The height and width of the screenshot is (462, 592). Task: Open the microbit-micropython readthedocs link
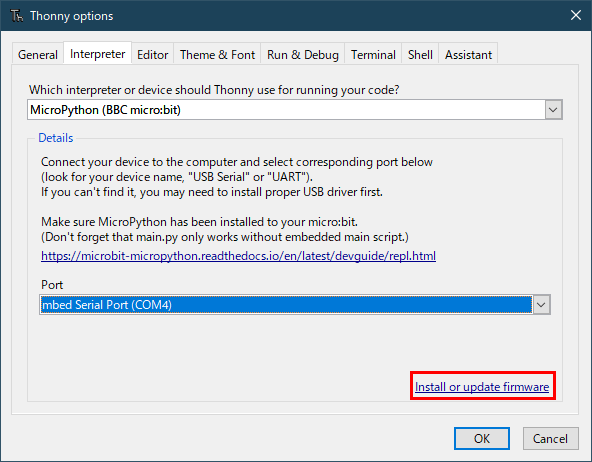[238, 256]
